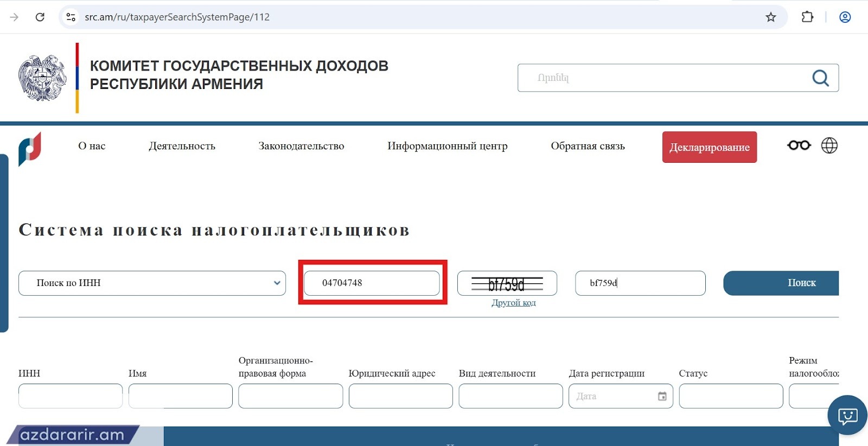Open the chat support bubble icon
Viewport: 868px width, 446px height.
(x=847, y=416)
